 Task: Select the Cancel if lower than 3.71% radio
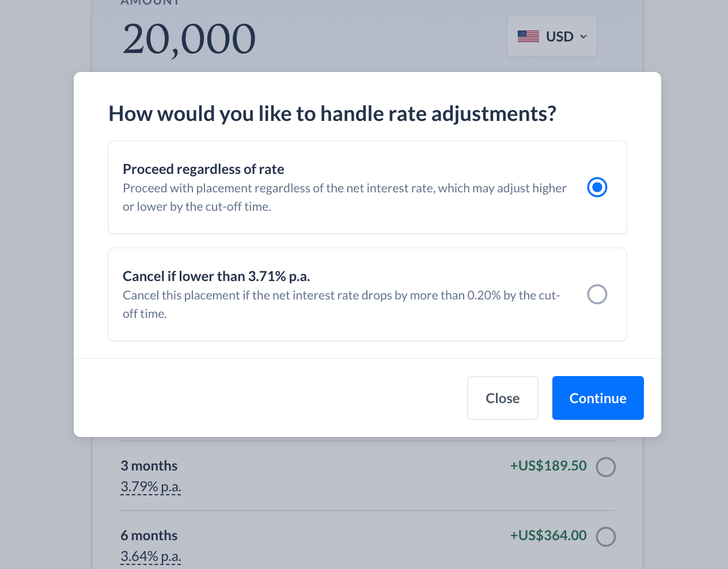[x=597, y=294]
